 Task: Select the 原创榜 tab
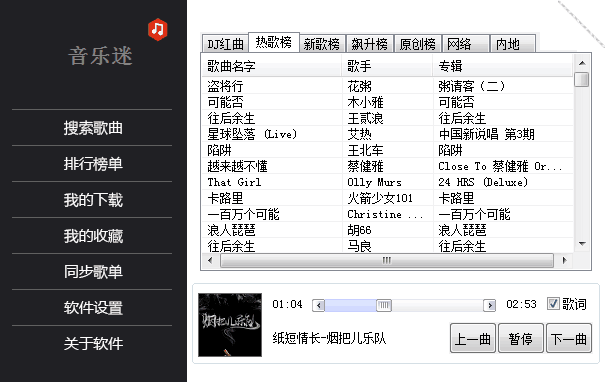tap(417, 44)
